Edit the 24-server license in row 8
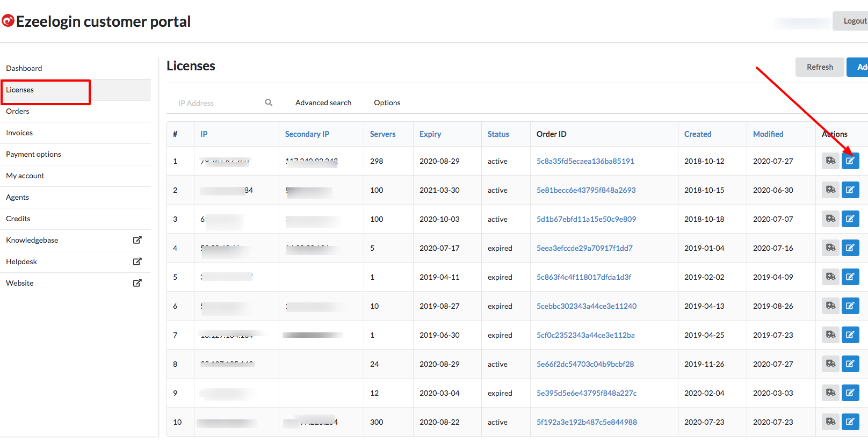The height and width of the screenshot is (443, 868). point(850,364)
